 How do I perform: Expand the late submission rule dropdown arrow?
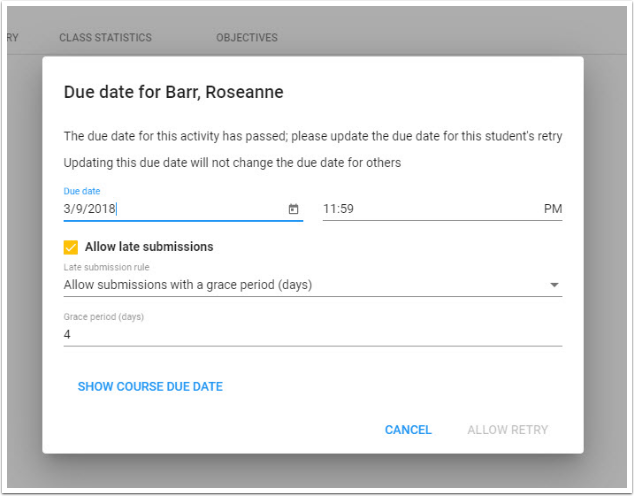coord(554,285)
